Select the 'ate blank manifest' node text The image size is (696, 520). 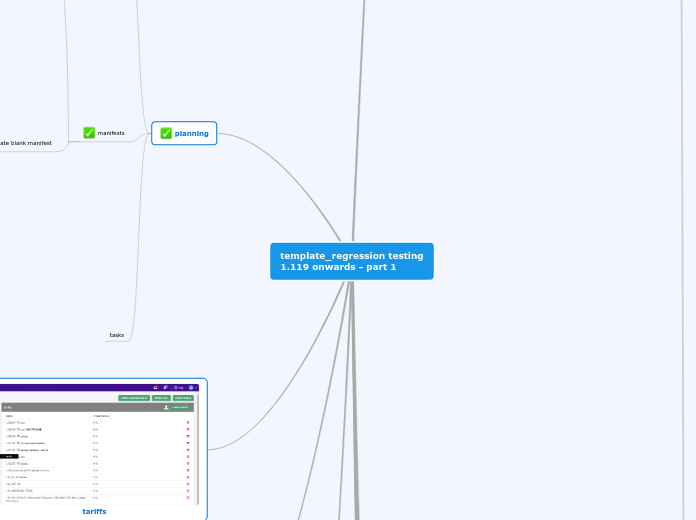click(26, 143)
